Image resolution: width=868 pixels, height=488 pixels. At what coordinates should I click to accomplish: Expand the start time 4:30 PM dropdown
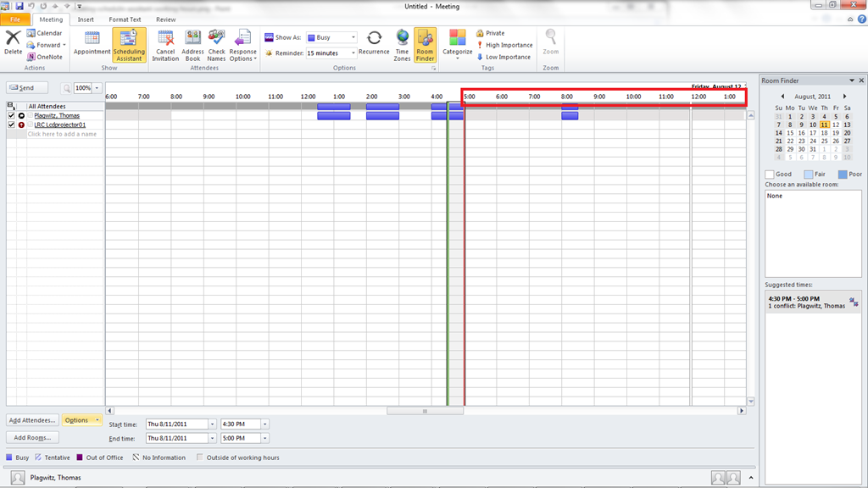pos(264,424)
